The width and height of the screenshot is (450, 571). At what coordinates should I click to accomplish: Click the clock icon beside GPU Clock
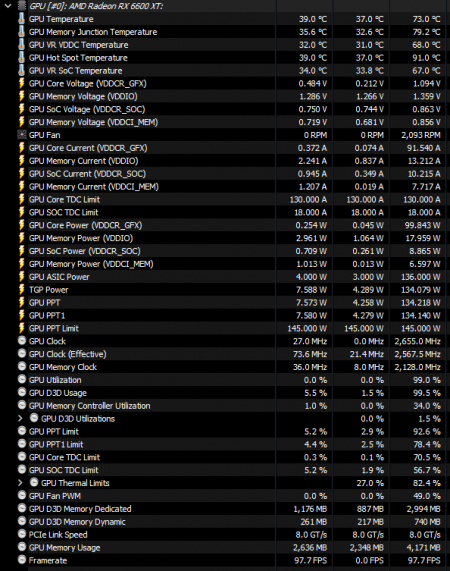click(x=22, y=341)
